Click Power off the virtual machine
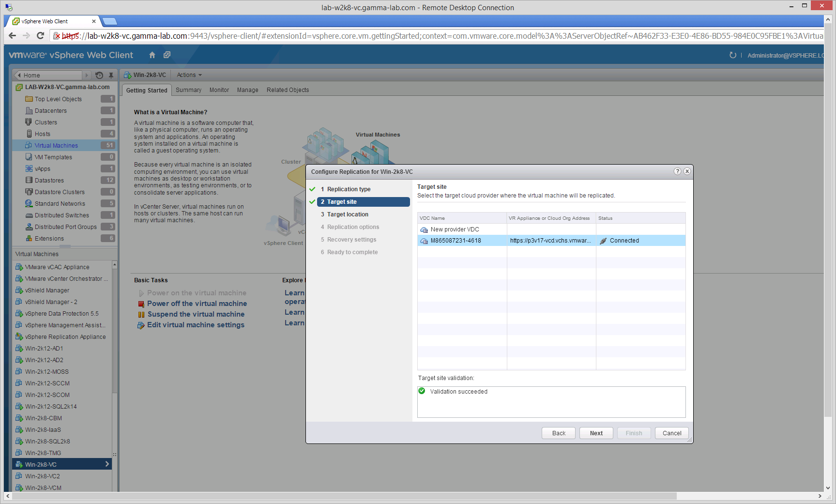 [197, 304]
